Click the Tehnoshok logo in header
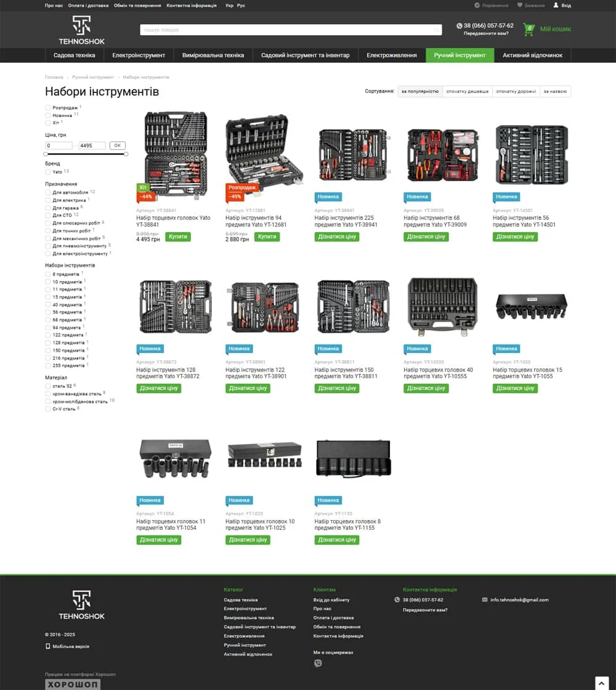The height and width of the screenshot is (690, 616). [x=82, y=30]
